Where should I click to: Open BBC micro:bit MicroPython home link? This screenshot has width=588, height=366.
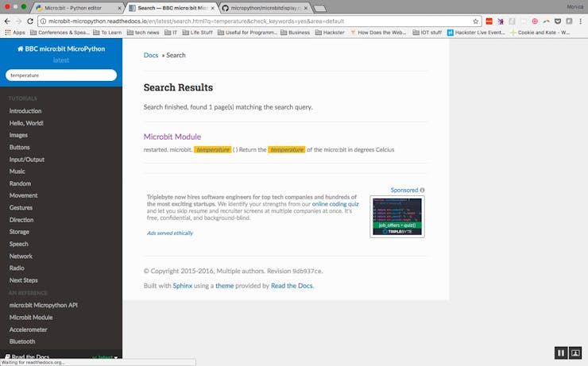pyautogui.click(x=61, y=48)
